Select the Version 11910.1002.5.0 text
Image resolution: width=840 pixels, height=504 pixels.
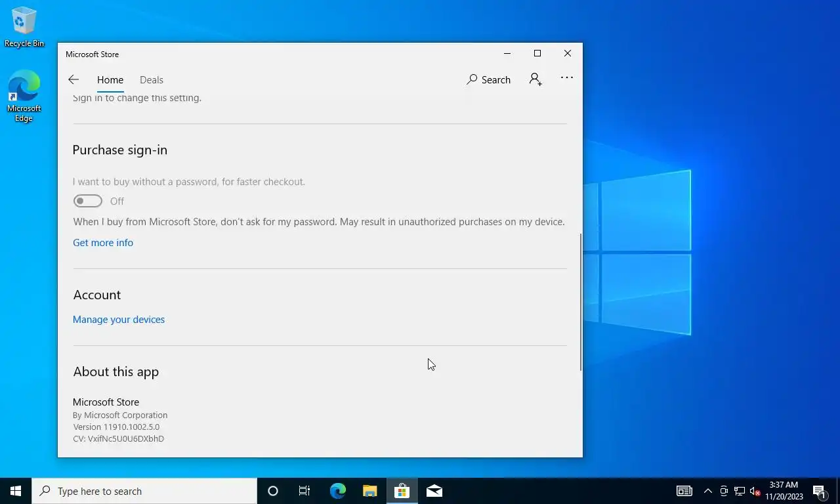point(116,427)
